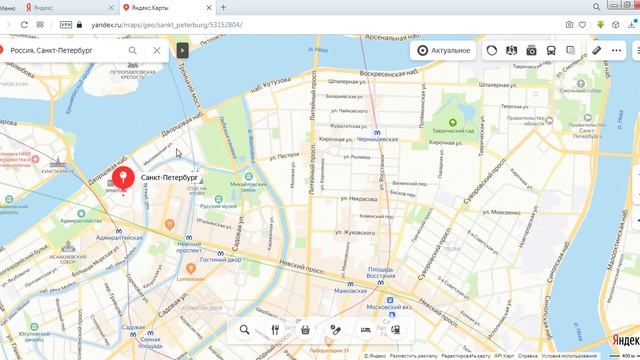Open the Разместить рекламу link
This screenshot has height=360, width=640.
(413, 356)
